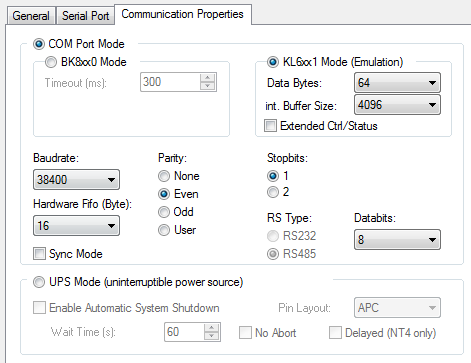Click the Wait Time (s) field
Viewport: 471px width, 363px height.
tap(184, 332)
